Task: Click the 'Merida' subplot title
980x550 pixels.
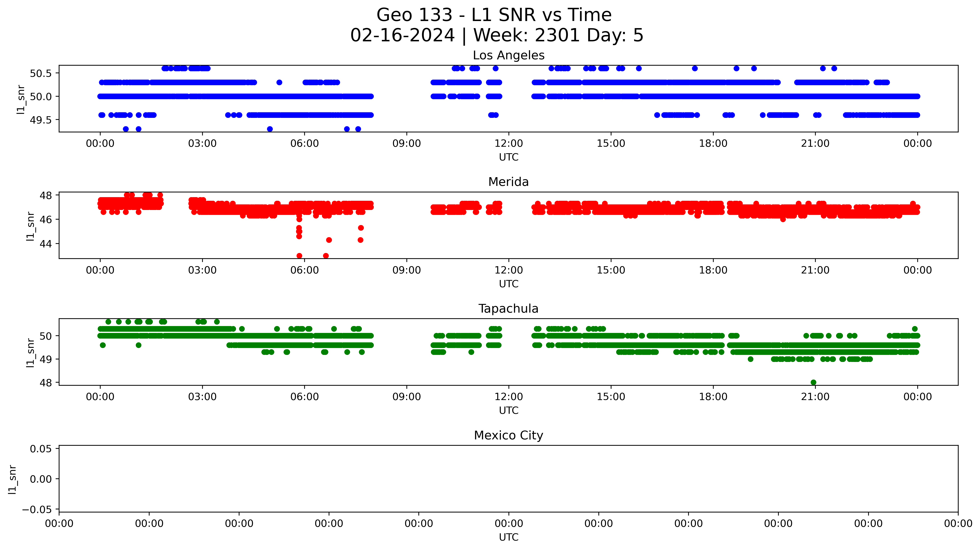Action: pyautogui.click(x=508, y=182)
